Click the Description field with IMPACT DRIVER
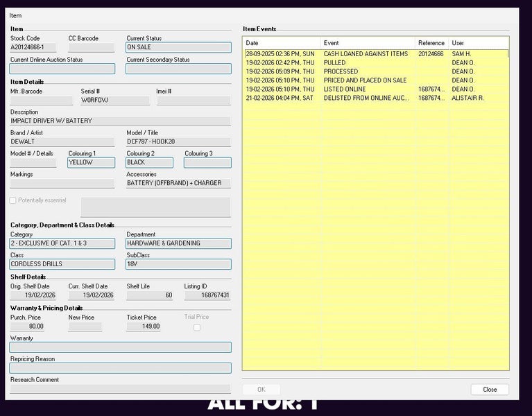The width and height of the screenshot is (532, 416). pos(120,121)
